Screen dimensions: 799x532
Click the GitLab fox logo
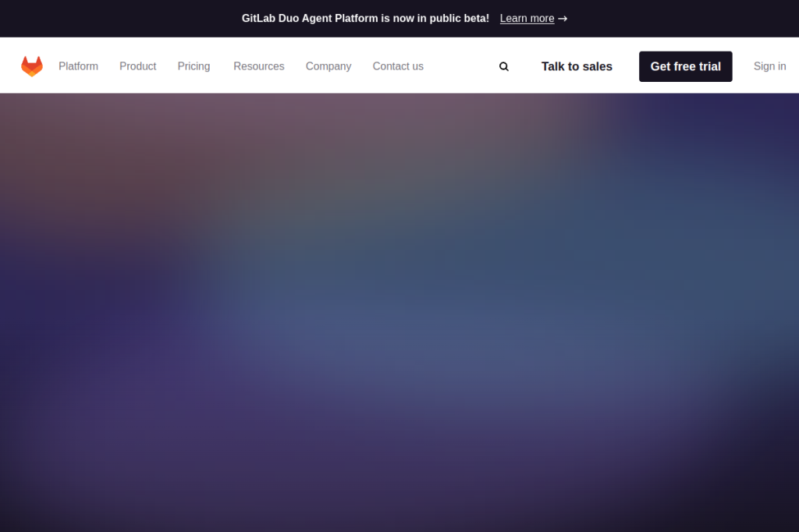tap(31, 66)
